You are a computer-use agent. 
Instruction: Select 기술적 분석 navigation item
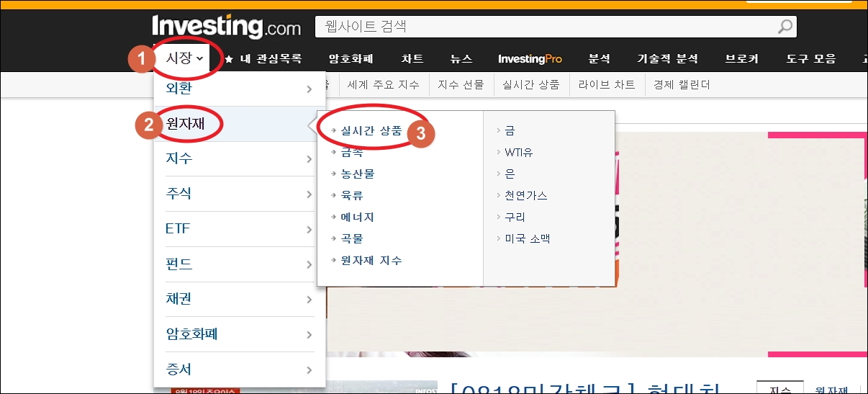(667, 59)
